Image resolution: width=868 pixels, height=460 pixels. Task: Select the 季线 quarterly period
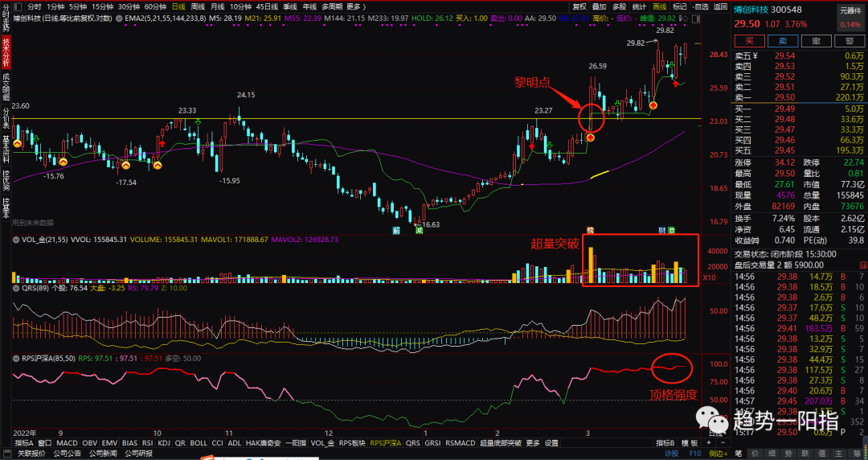point(290,6)
